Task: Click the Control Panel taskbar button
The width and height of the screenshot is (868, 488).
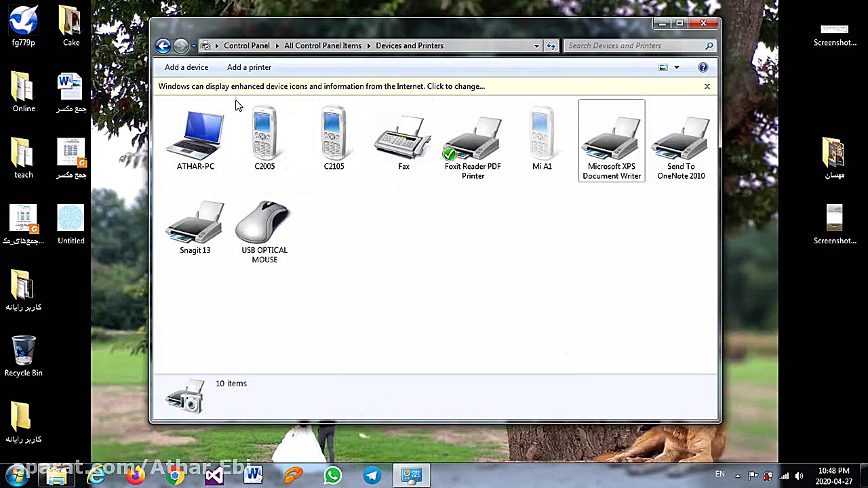Action: click(411, 476)
